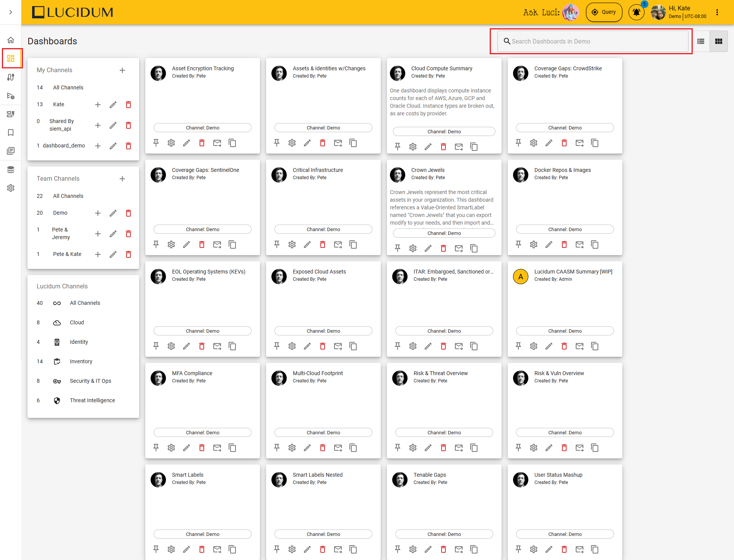Select the Identity Lucidum channel

tap(79, 342)
